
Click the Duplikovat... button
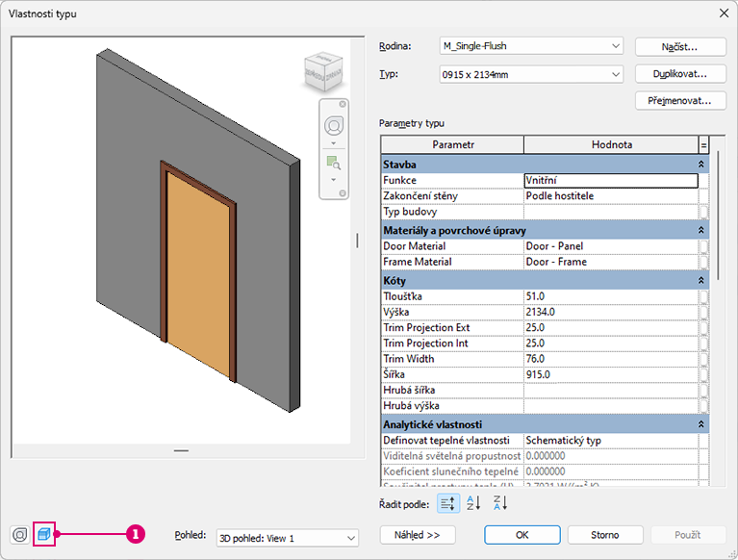click(x=680, y=74)
